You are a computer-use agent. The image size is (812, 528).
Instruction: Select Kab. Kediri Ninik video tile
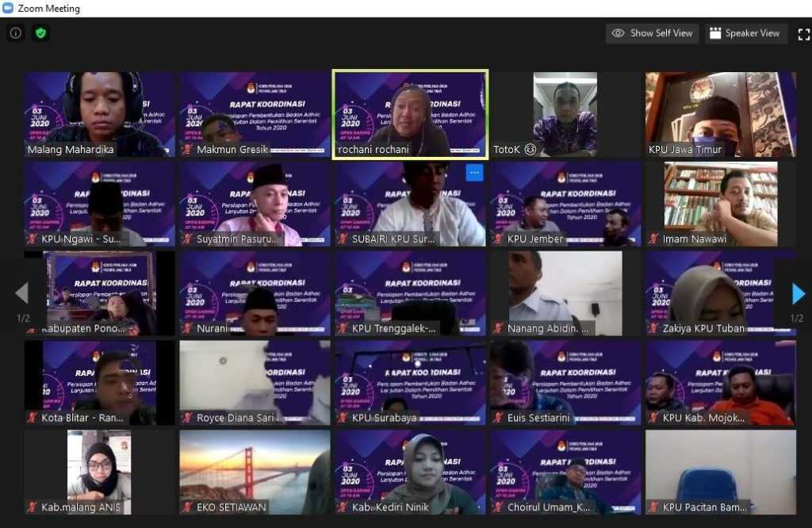point(410,472)
